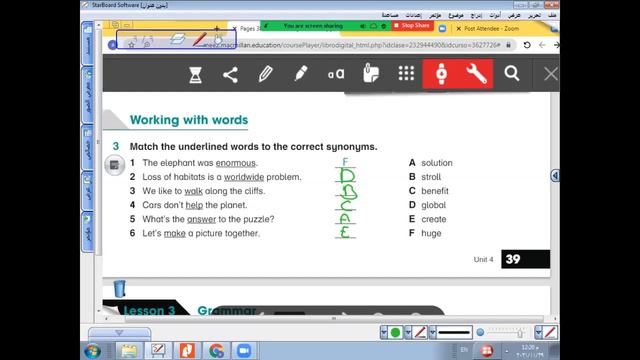
Task: Click the You are screen sharing indicator
Action: point(313,26)
